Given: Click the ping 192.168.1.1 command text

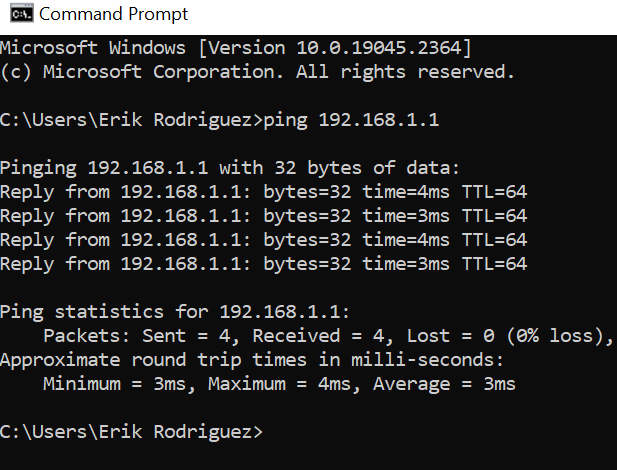Looking at the screenshot, I should pyautogui.click(x=351, y=120).
